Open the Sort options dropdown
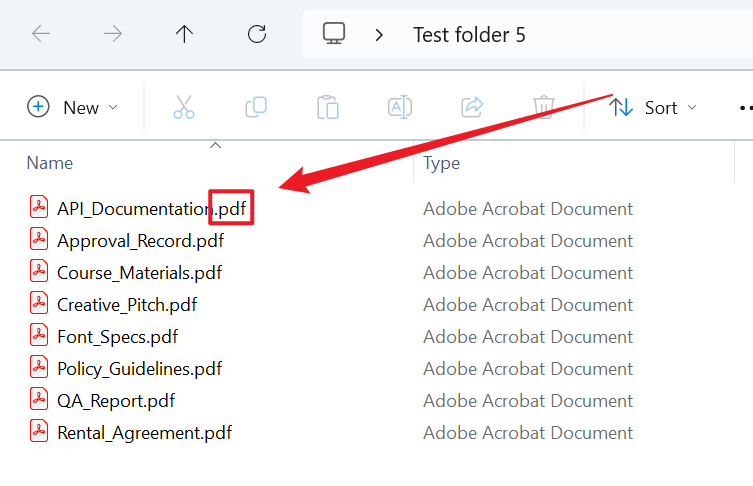Viewport: 753px width, 486px height. (653, 107)
